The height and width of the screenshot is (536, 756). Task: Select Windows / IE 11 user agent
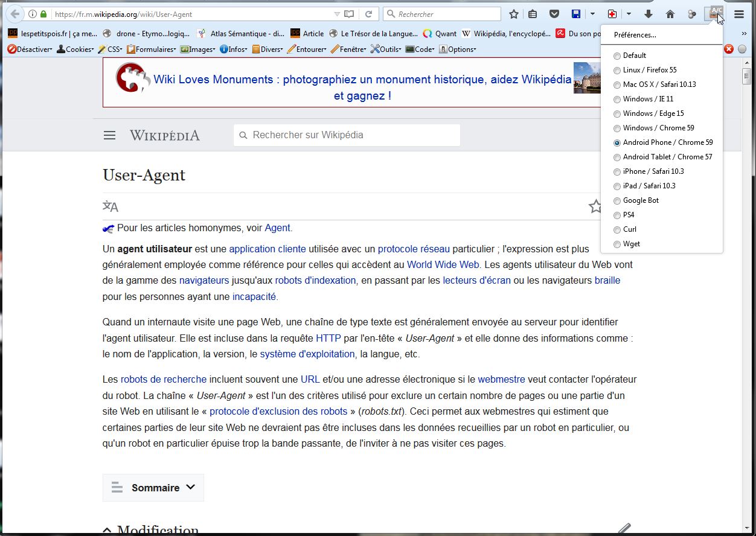tap(643, 99)
